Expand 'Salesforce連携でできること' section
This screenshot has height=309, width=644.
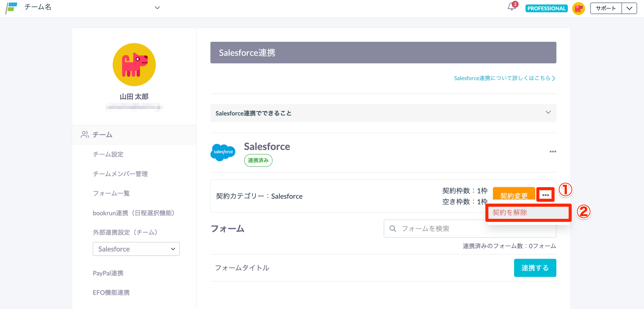(x=548, y=113)
